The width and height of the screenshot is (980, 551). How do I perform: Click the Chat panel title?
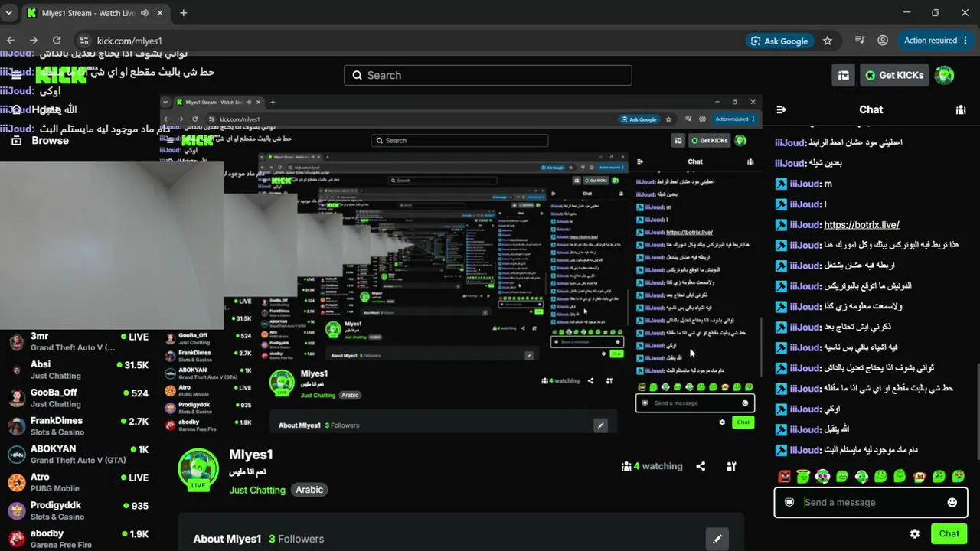tap(871, 109)
